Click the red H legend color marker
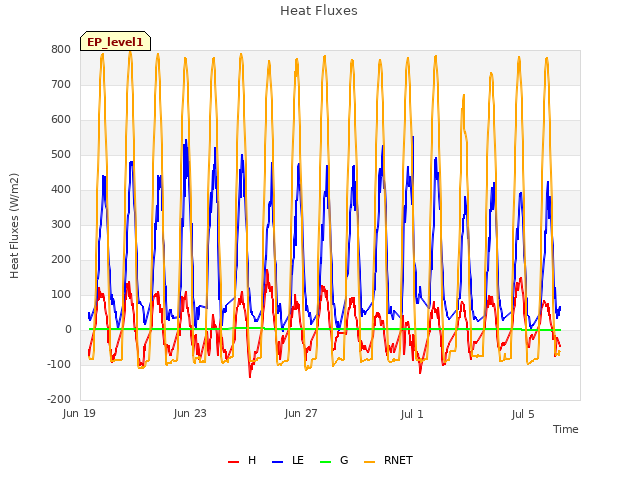The width and height of the screenshot is (640, 480). tap(233, 462)
